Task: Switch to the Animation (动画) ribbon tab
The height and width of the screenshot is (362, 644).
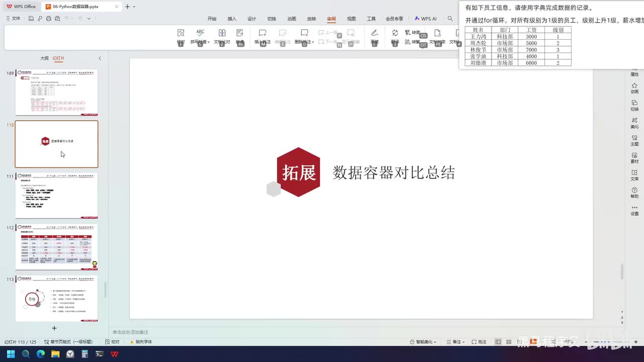Action: click(x=292, y=19)
